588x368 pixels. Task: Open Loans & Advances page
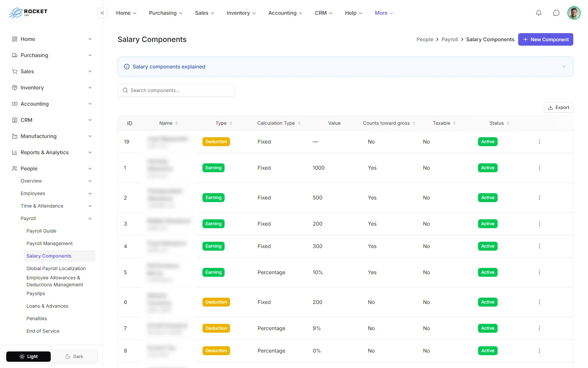[x=47, y=306]
